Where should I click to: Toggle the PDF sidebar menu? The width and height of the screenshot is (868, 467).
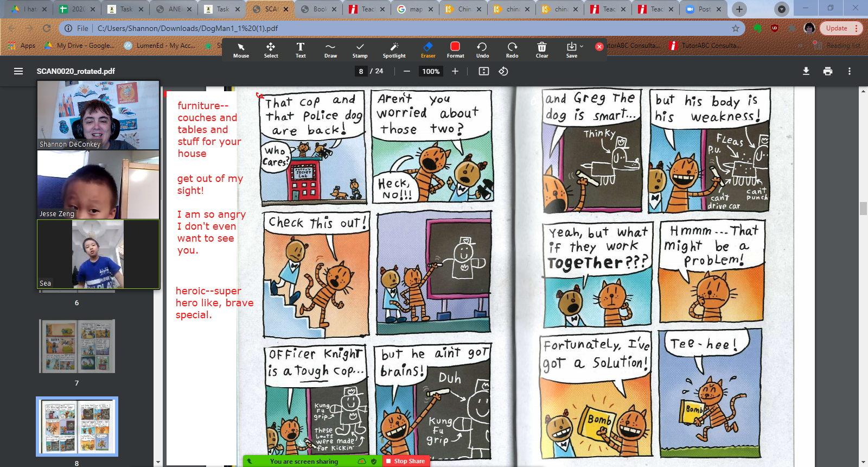click(x=18, y=71)
